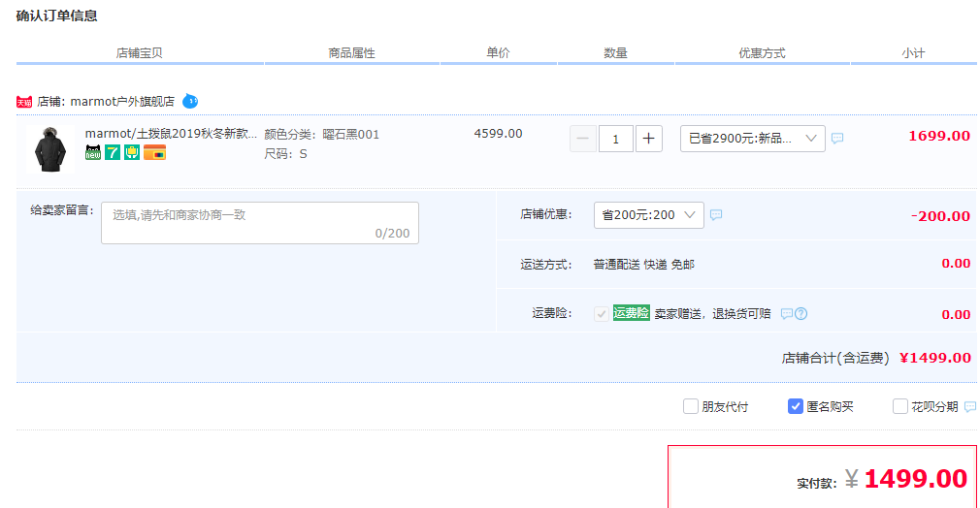Click the 尺码: S size text
Viewport: 980px width, 508px height.
[x=285, y=154]
